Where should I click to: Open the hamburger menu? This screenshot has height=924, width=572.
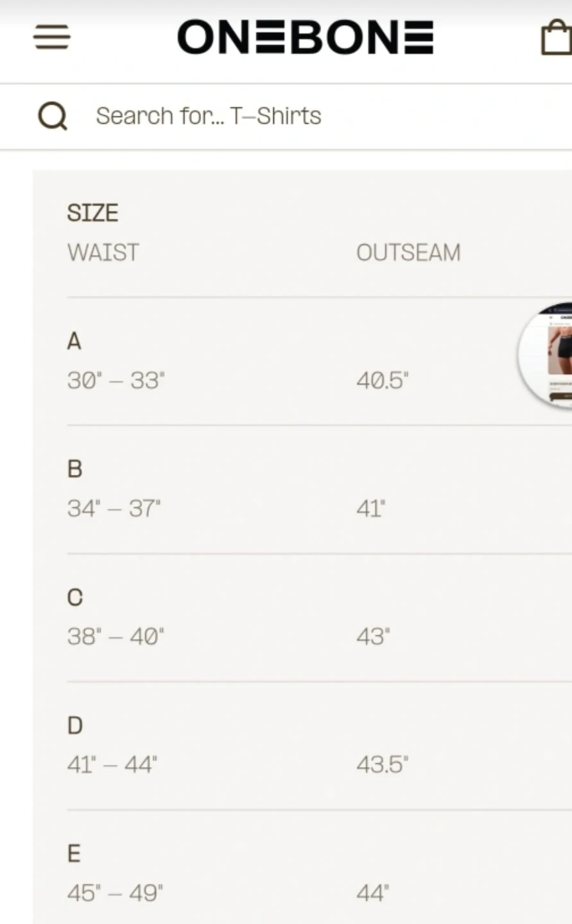point(52,37)
